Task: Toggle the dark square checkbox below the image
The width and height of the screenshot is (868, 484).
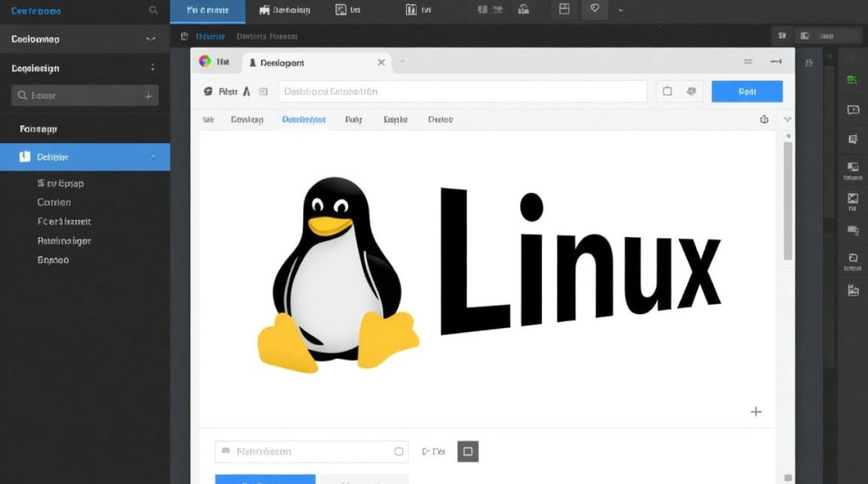Action: click(x=468, y=452)
